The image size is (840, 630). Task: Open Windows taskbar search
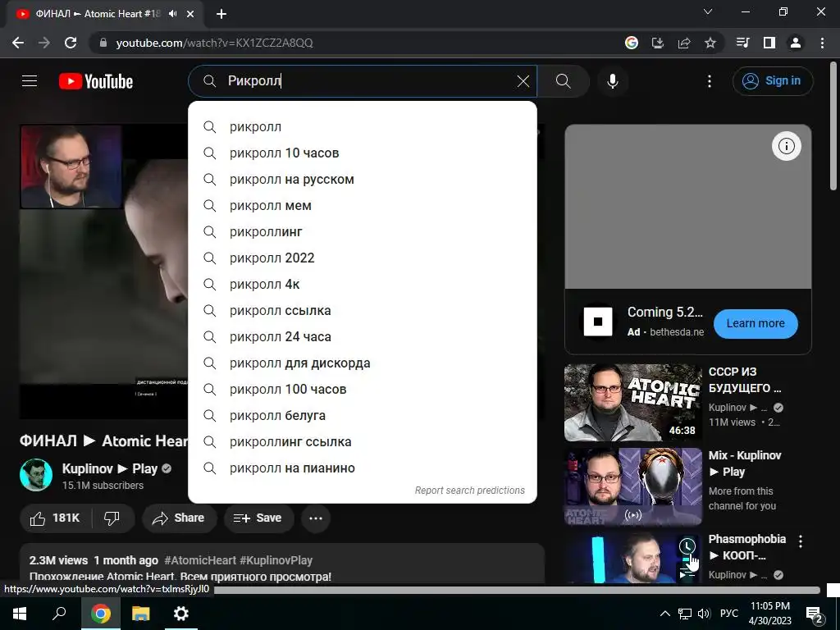pos(59,614)
